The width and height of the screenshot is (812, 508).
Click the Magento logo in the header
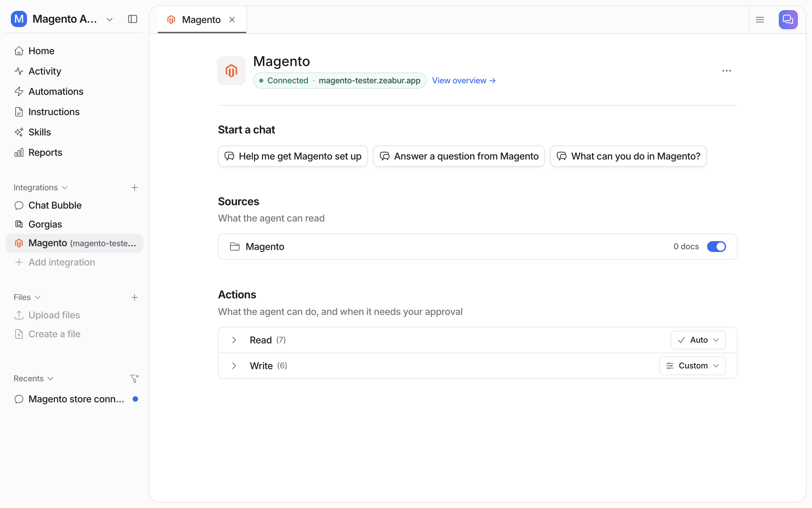click(x=231, y=71)
